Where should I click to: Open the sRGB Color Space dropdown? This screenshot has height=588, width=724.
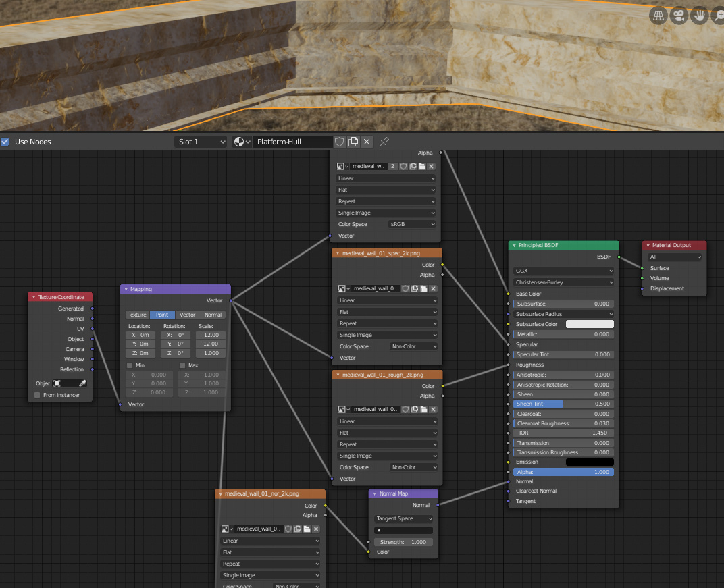[412, 224]
